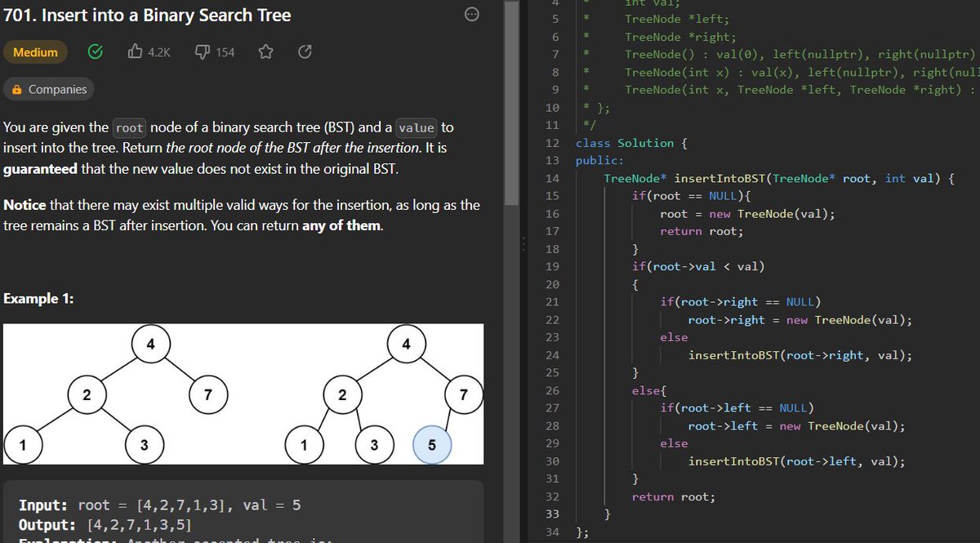Click 'if(root->left == NULL)' on line 27

point(737,408)
